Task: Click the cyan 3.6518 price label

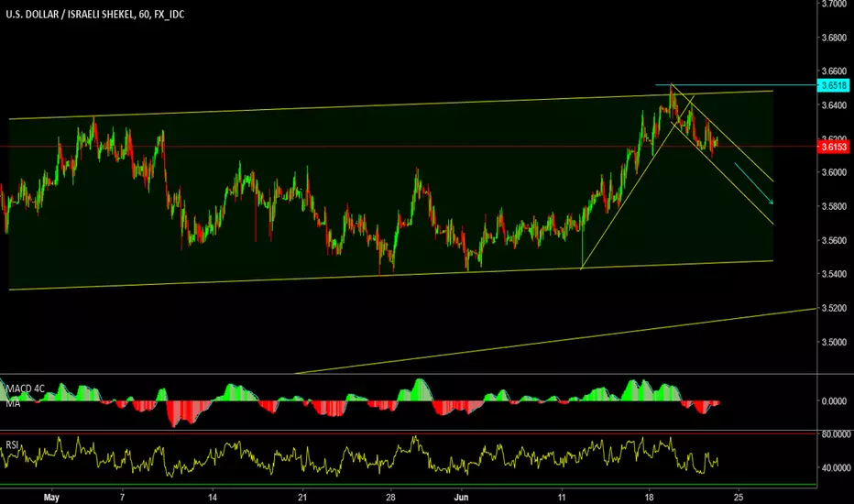Action: point(833,85)
